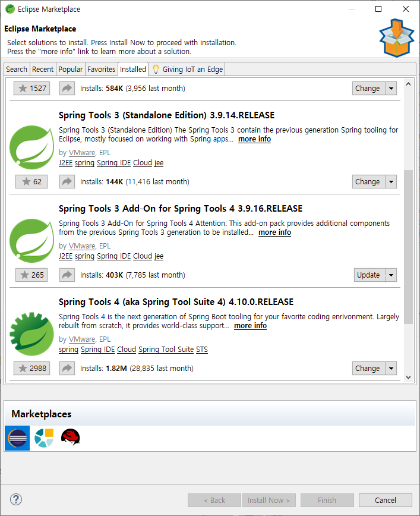Image resolution: width=420 pixels, height=516 pixels.
Task: Click Spring Tools 4 gear leaf logo
Action: click(x=32, y=333)
